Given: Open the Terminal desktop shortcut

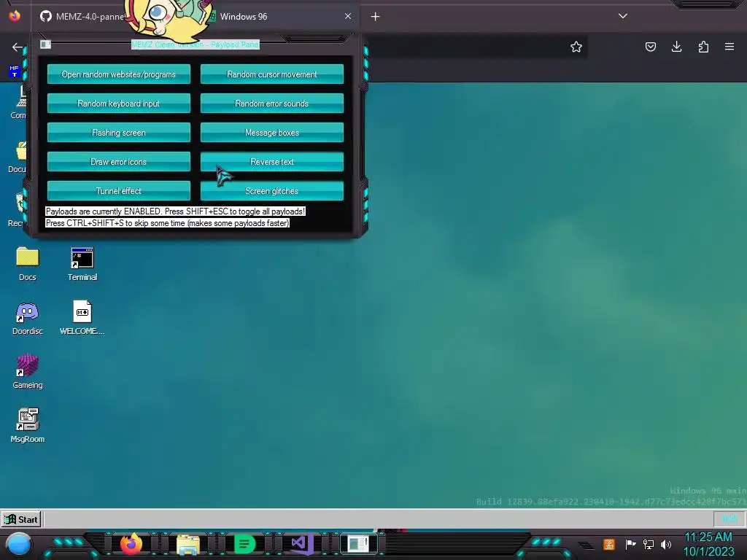Looking at the screenshot, I should click(x=82, y=264).
